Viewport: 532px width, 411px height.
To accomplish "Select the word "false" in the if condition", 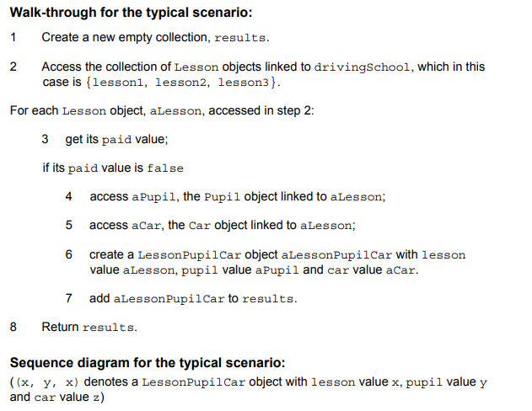I will click(165, 168).
